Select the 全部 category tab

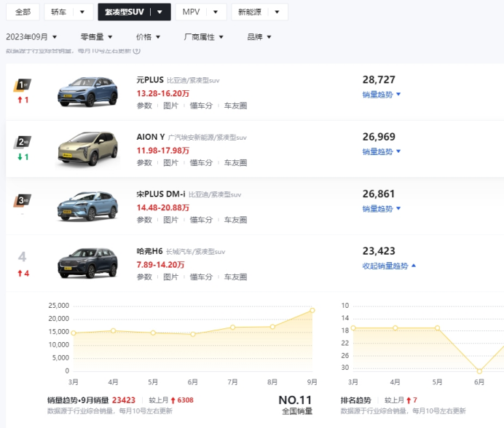pyautogui.click(x=23, y=12)
